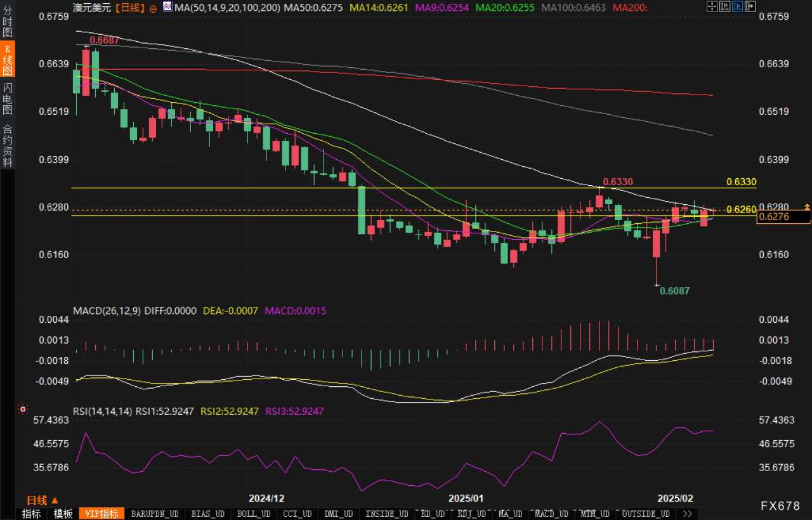The width and height of the screenshot is (812, 520).
Task: Switch to the 模板 bottom tab
Action: point(63,514)
